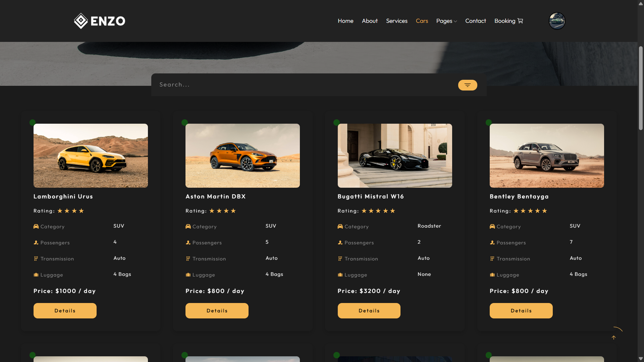Go to the Home page

[345, 21]
